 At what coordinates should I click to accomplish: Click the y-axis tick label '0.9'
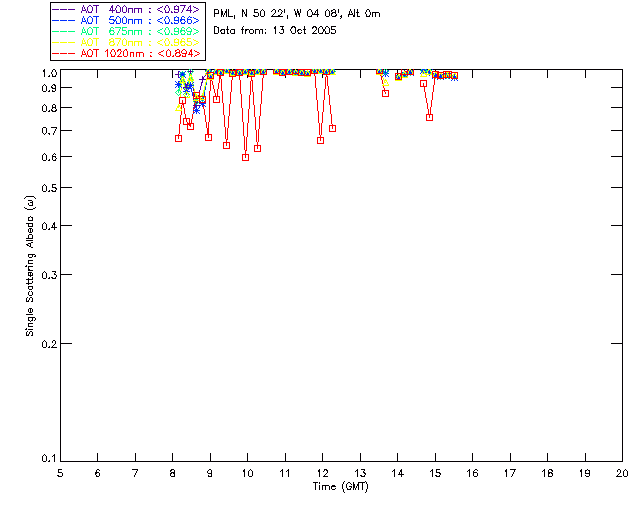click(x=49, y=88)
